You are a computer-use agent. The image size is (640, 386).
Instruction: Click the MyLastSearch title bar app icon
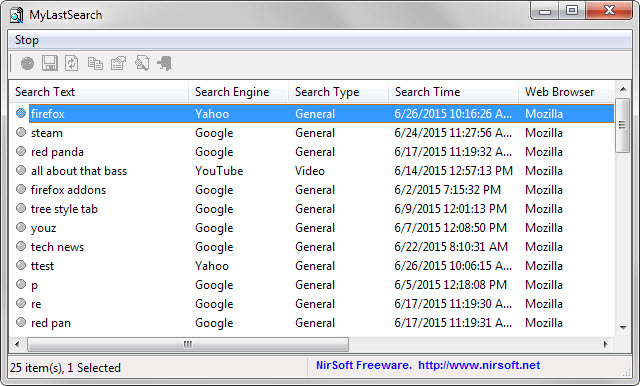(16, 15)
